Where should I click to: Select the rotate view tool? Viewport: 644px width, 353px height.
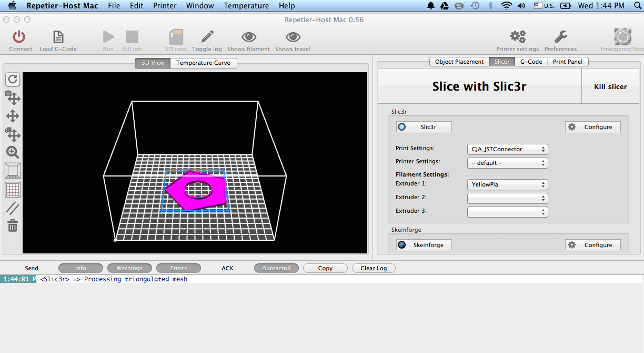[13, 80]
